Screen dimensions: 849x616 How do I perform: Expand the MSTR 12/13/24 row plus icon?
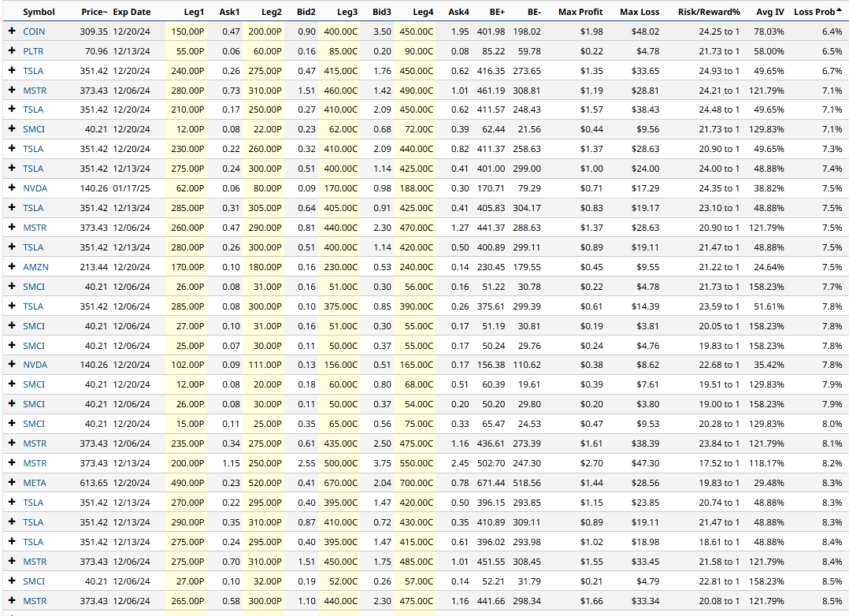[x=12, y=463]
